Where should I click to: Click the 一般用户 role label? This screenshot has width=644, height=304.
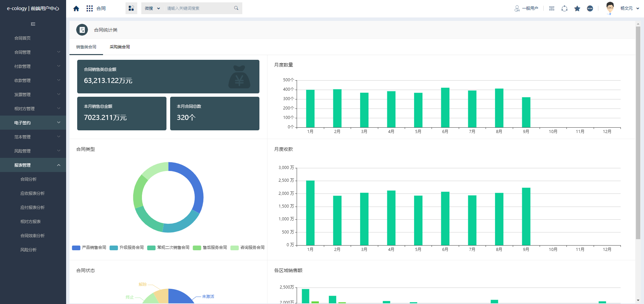tap(530, 8)
